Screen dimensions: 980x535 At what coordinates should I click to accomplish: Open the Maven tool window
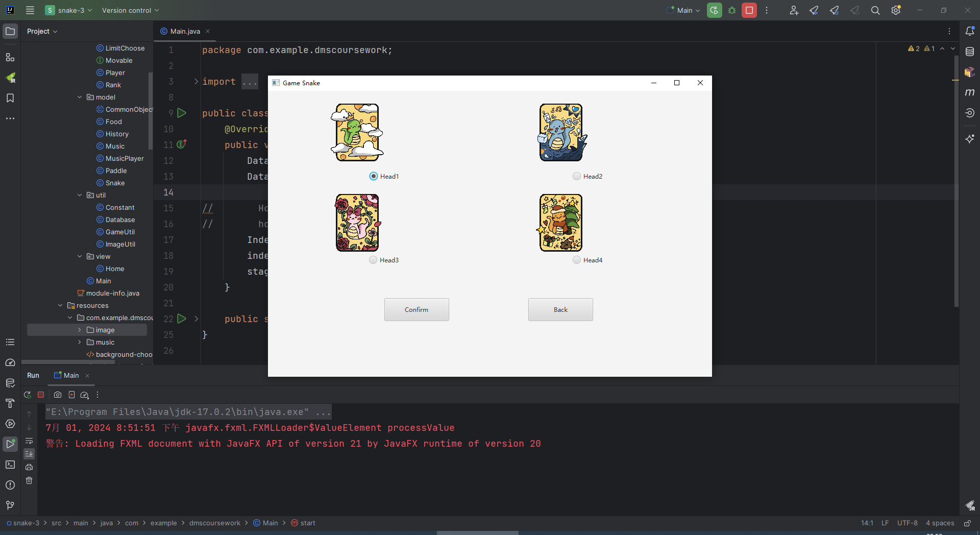(970, 92)
